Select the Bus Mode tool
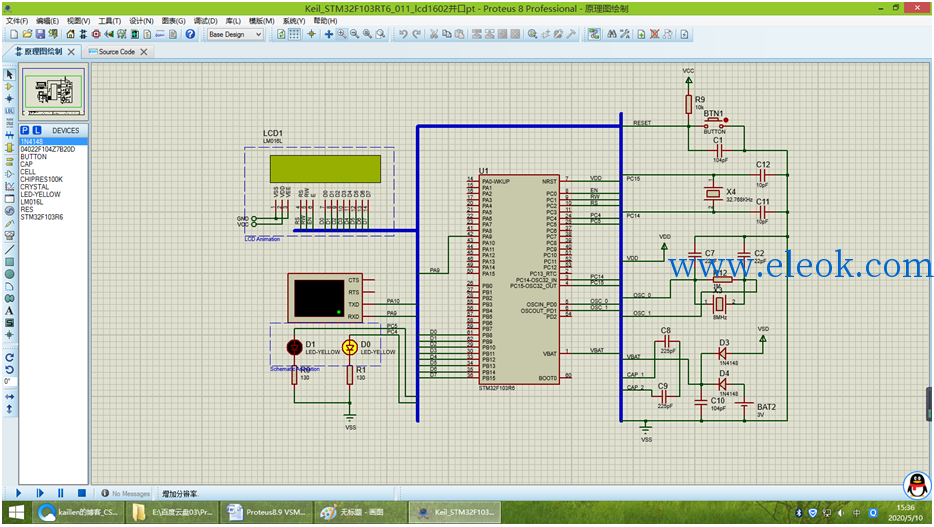This screenshot has width=934, height=527. [9, 135]
